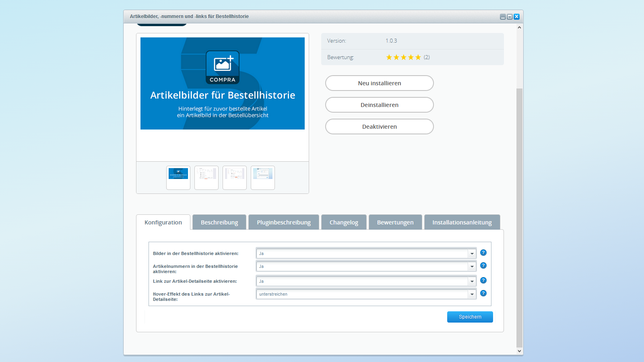The height and width of the screenshot is (362, 644).
Task: Click the version number 1.0.3
Action: point(391,41)
